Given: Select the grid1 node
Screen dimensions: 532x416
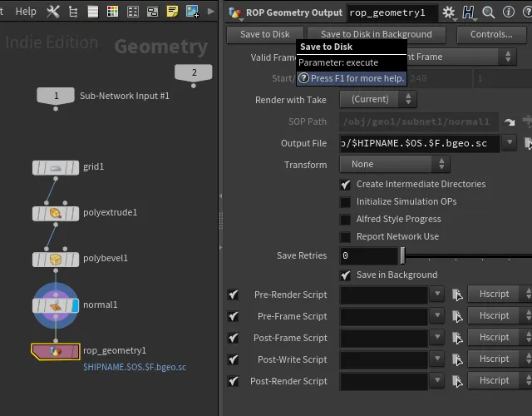Looking at the screenshot, I should (x=56, y=168).
